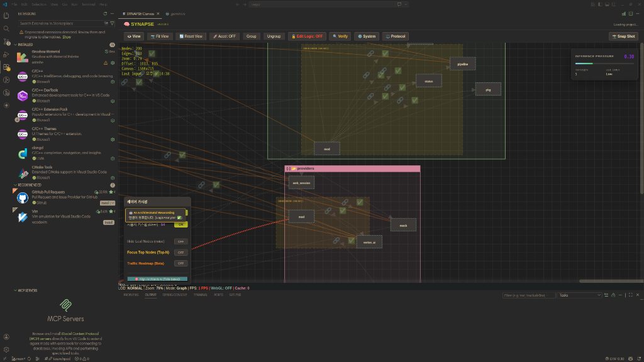
Task: Open editor more actions menu
Action: coord(638,14)
